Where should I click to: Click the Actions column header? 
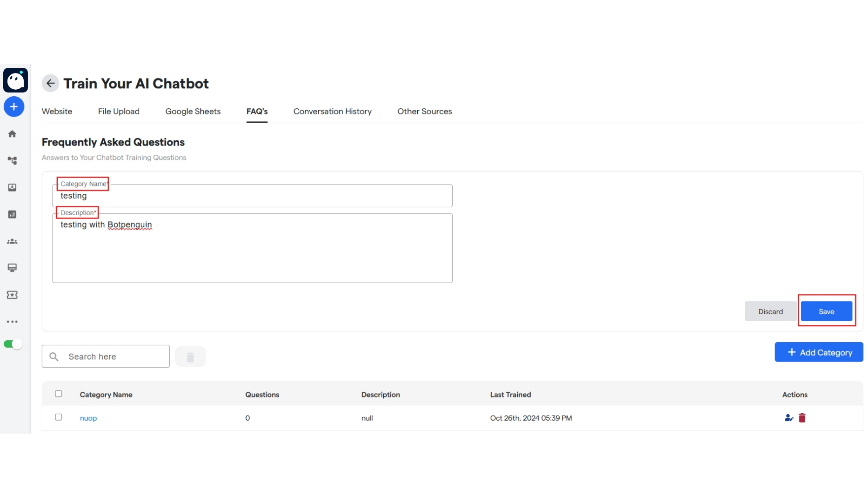(795, 395)
